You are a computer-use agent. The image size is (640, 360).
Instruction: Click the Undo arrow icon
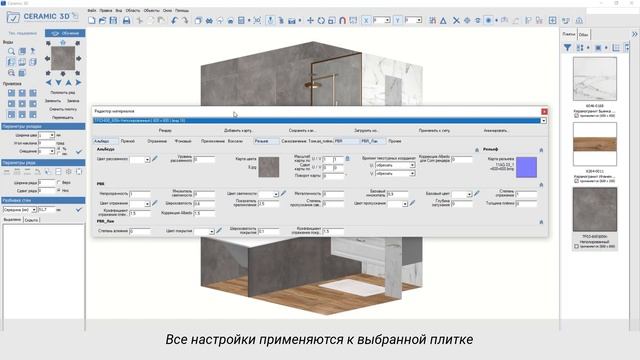click(174, 20)
